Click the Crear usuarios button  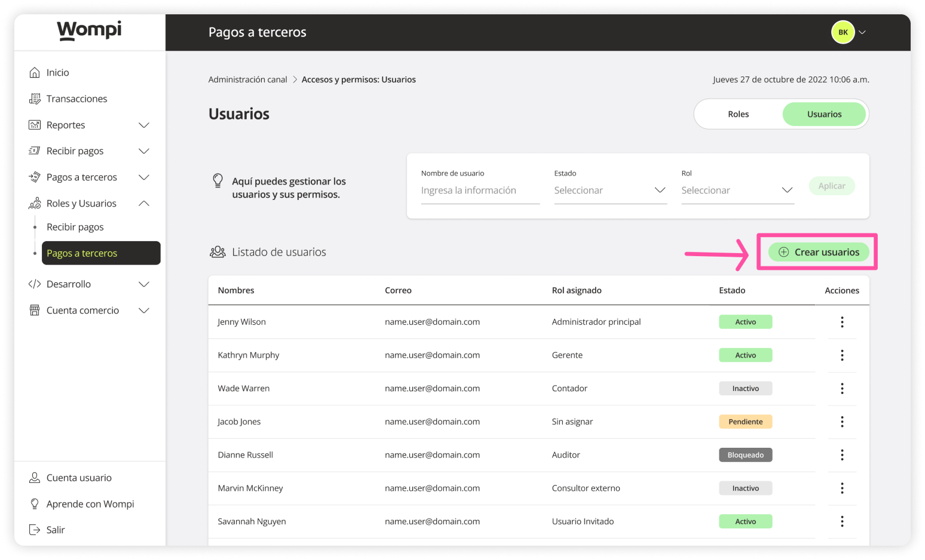click(x=818, y=252)
